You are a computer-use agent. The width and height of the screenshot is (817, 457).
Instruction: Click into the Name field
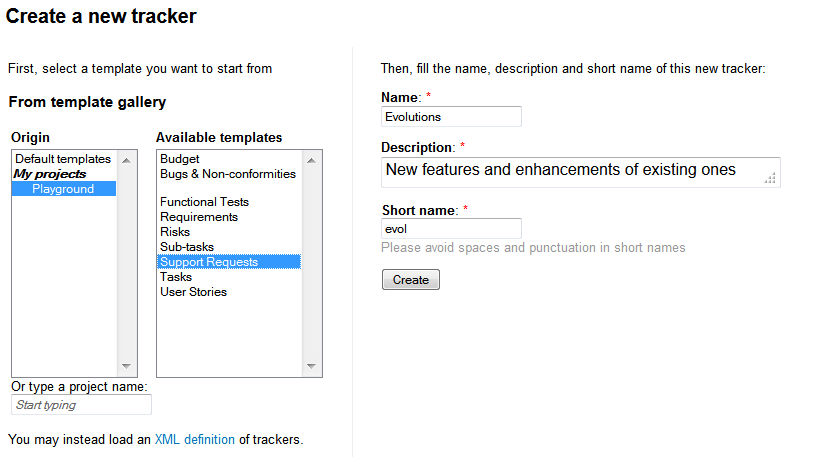click(x=451, y=117)
